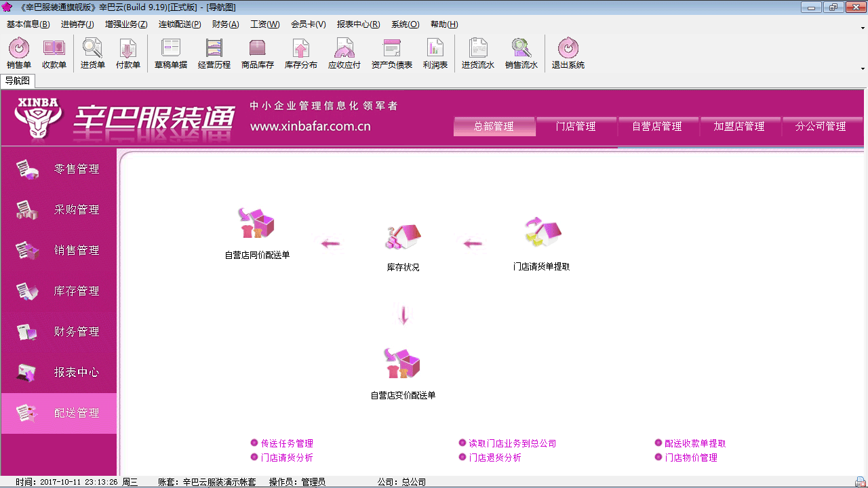The height and width of the screenshot is (488, 868).
Task: Select 配送管理 in the sidebar
Action: pyautogui.click(x=58, y=413)
